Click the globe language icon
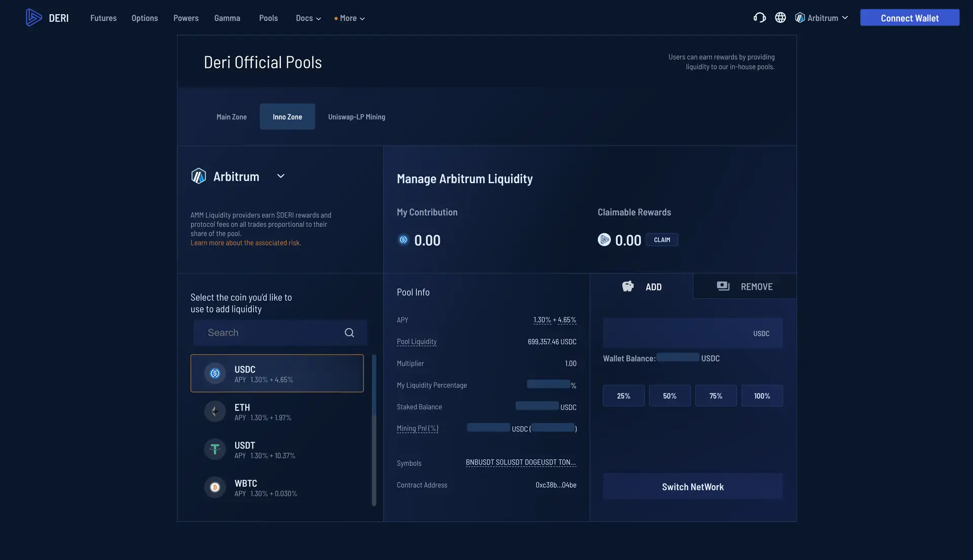973x560 pixels. [780, 18]
